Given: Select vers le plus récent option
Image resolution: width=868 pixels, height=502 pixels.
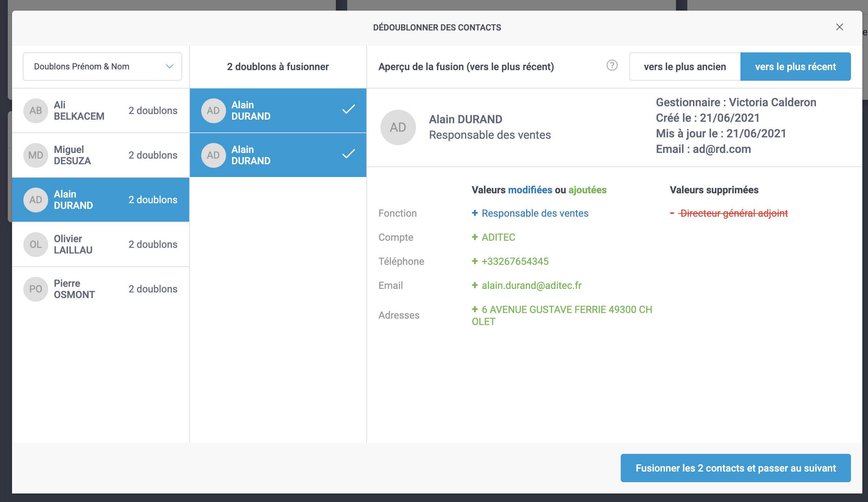Looking at the screenshot, I should tap(795, 67).
